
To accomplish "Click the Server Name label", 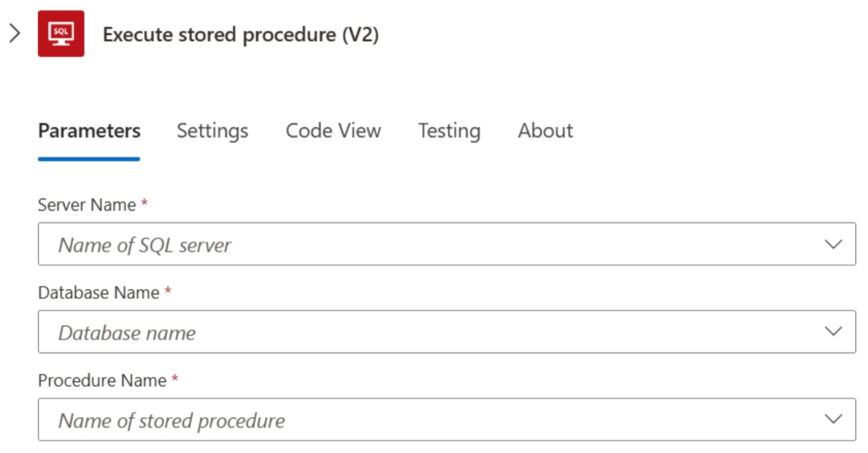I will 87,205.
